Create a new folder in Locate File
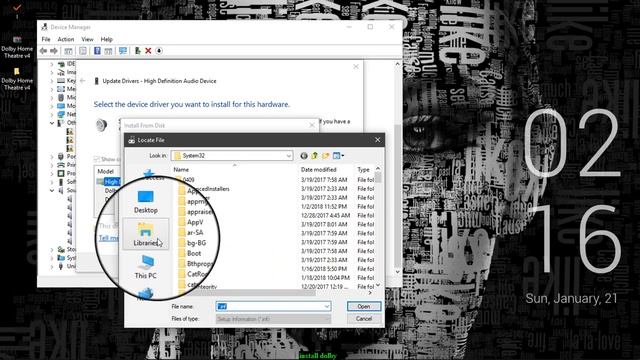 (x=325, y=156)
